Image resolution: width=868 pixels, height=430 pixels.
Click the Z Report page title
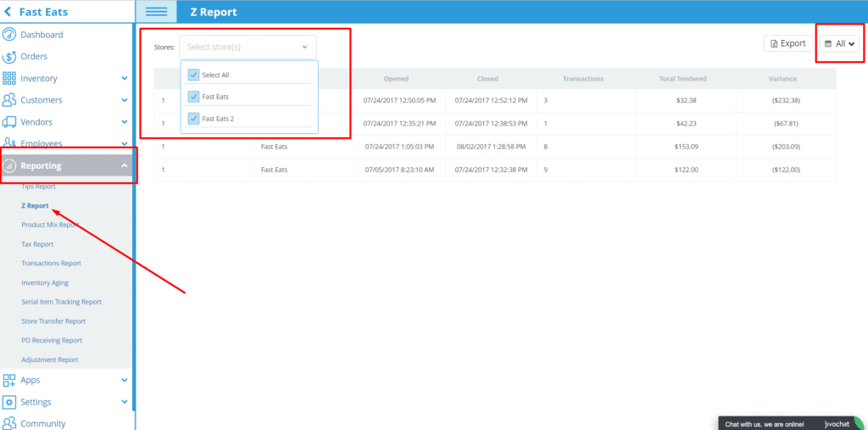(x=213, y=12)
